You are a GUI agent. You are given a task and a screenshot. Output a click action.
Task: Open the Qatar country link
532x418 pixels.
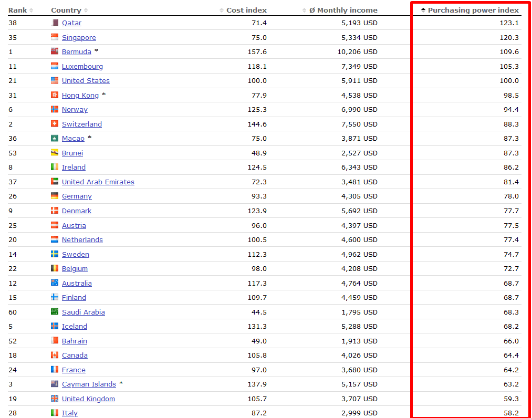pos(71,23)
